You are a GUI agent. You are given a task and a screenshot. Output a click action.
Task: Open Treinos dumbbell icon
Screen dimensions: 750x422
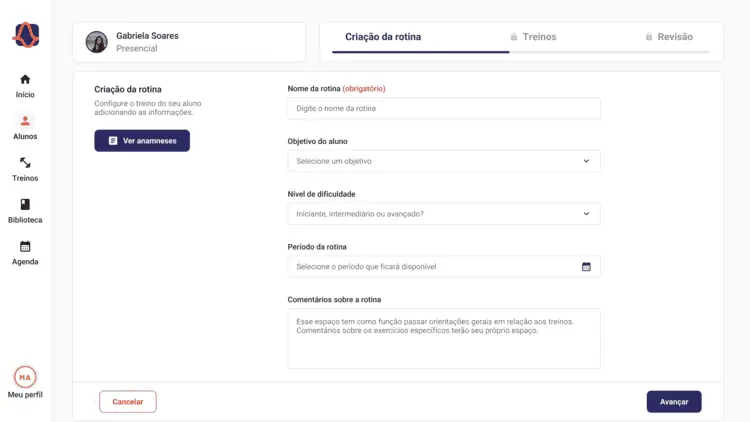(25, 163)
